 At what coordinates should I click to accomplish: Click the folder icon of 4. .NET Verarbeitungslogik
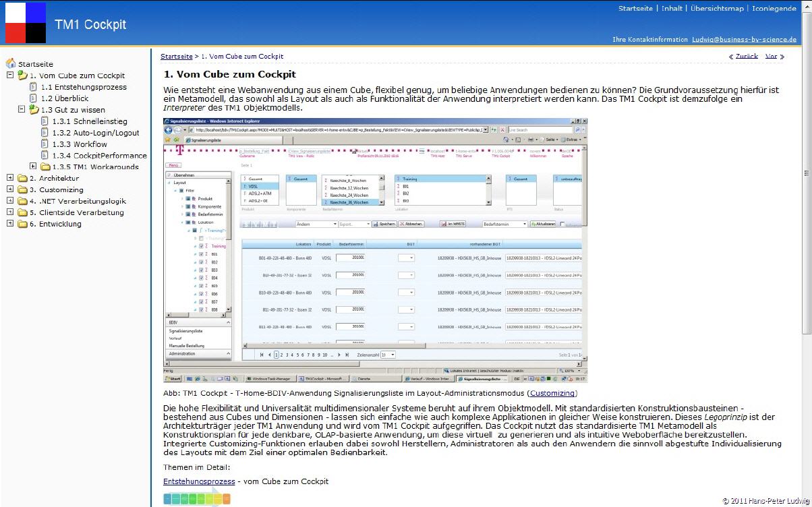(22, 202)
